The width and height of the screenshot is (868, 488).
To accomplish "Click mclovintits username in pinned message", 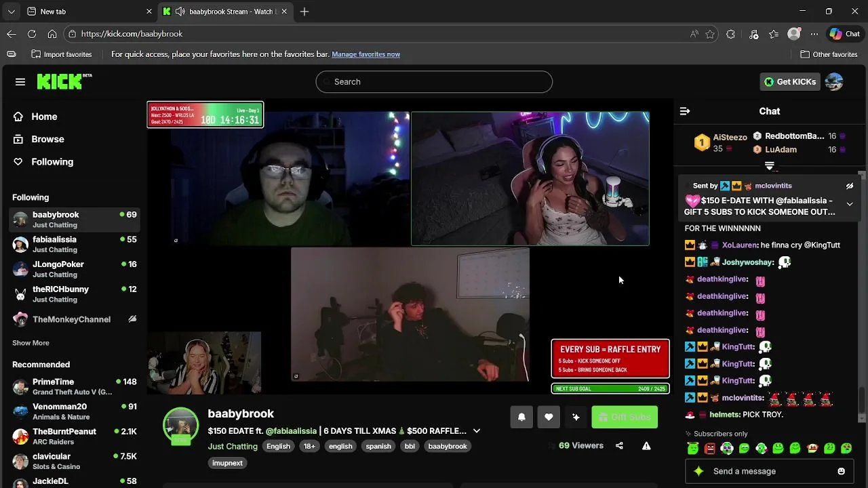I will pyautogui.click(x=773, y=186).
